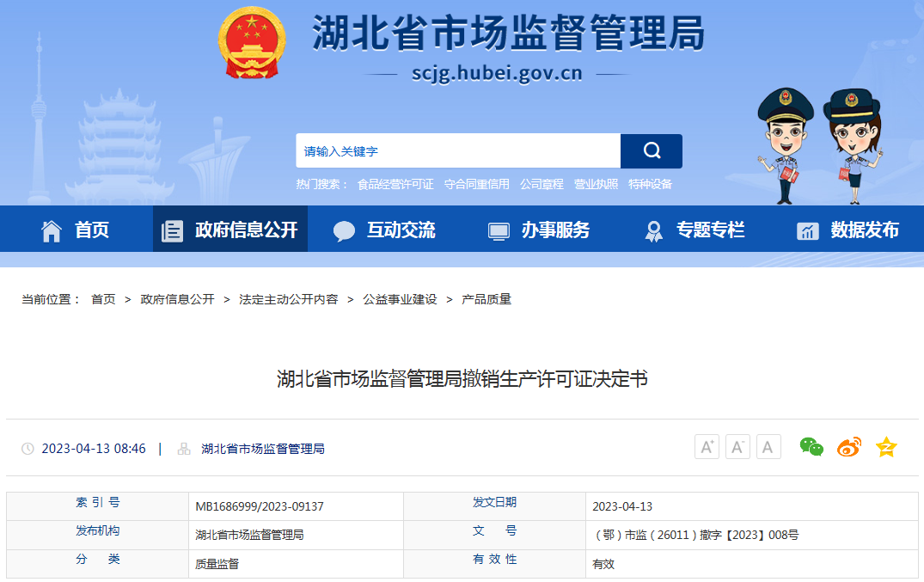Screen dimensions: 924x582
Task: Click the 文号 label cell
Action: (x=494, y=535)
